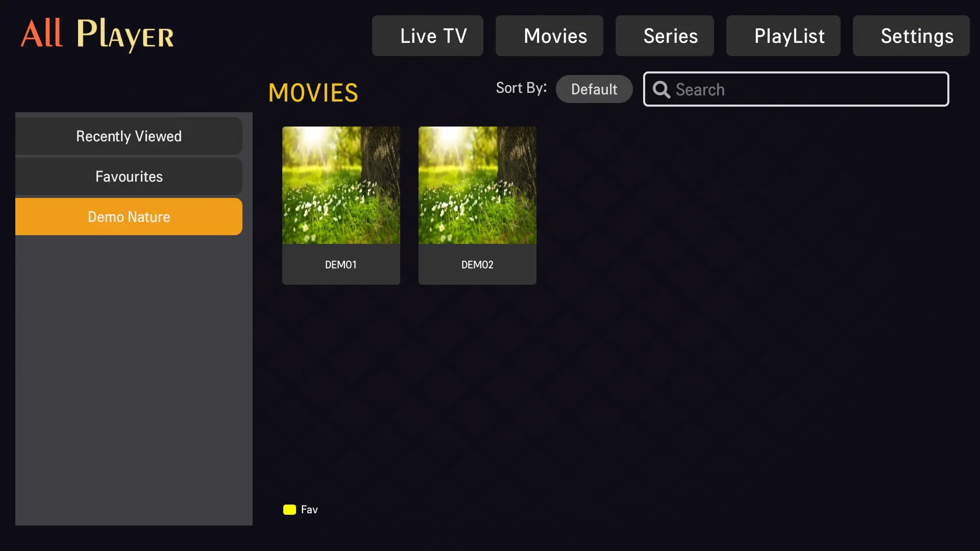Click the DEMO2 title caption

[x=477, y=265]
